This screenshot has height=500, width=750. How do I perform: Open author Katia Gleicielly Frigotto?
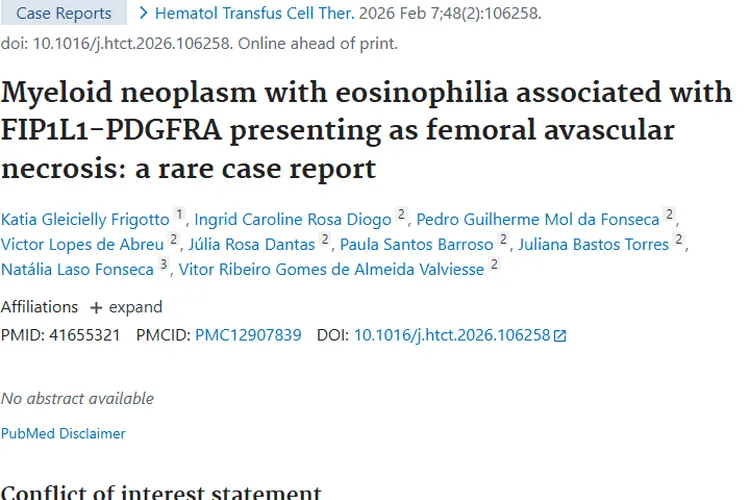pyautogui.click(x=85, y=220)
